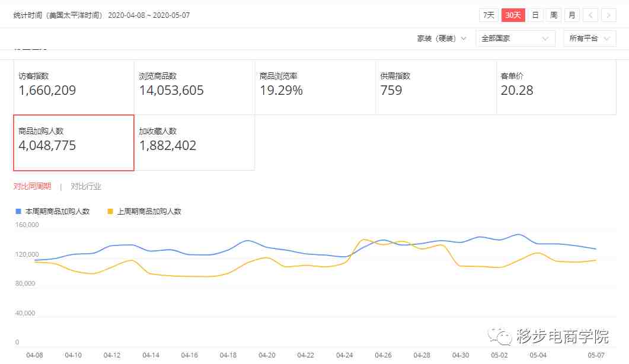The height and width of the screenshot is (364, 629).
Task: Select the 浏览商品数 metric card
Action: (x=194, y=88)
